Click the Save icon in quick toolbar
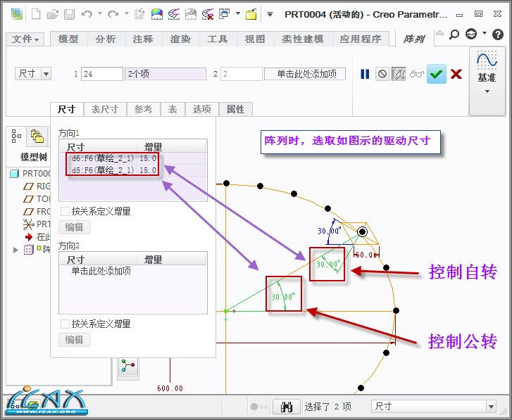The height and width of the screenshot is (420, 512). pos(69,14)
